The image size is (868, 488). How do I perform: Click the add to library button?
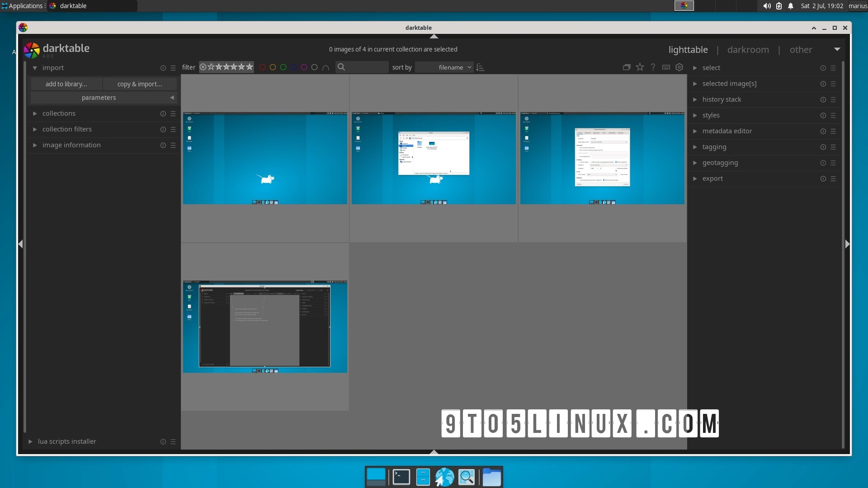coord(66,84)
